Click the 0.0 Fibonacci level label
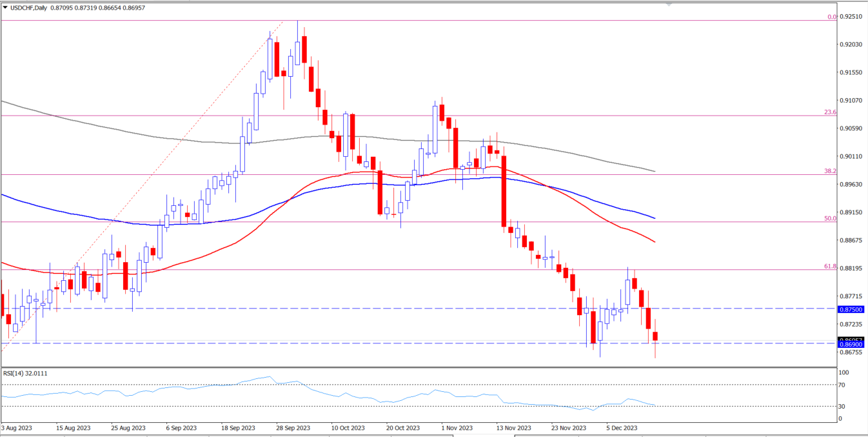Image resolution: width=868 pixels, height=437 pixels. click(x=831, y=17)
